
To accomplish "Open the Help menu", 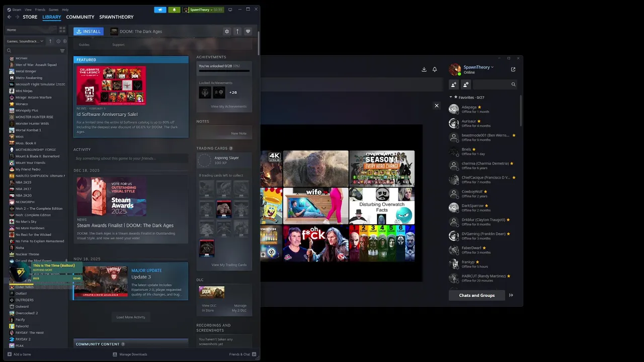I will [65, 10].
